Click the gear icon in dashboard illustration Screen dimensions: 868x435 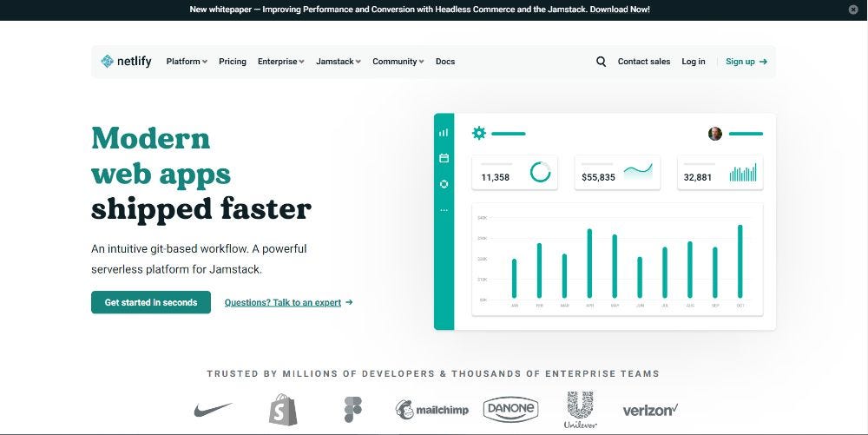479,133
